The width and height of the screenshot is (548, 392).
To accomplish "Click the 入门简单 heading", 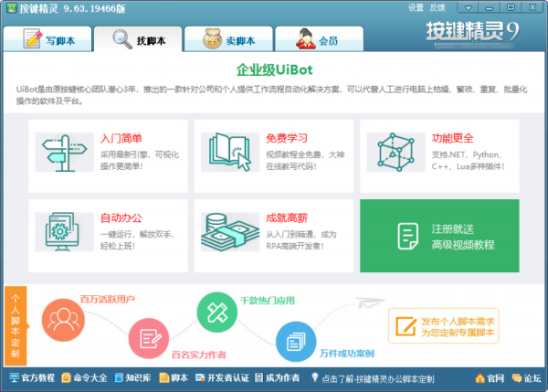I will click(121, 139).
